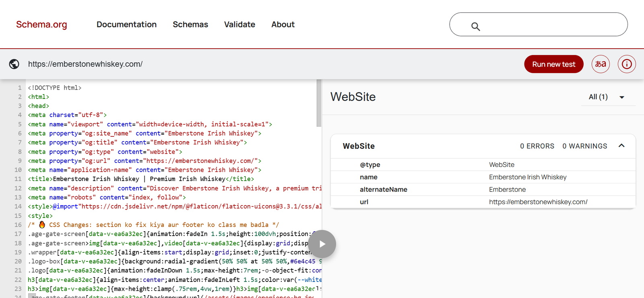The height and width of the screenshot is (298, 644).
Task: Click the robots meta tag line
Action: click(x=107, y=197)
